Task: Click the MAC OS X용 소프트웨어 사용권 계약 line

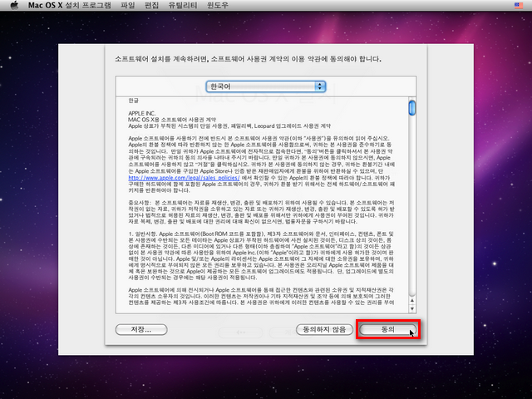Action: pos(172,120)
